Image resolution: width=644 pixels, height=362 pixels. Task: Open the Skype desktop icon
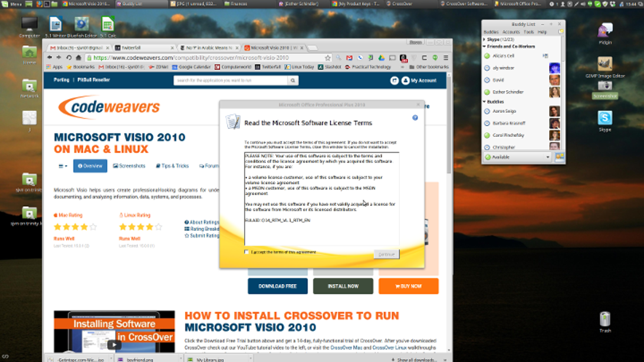(605, 121)
